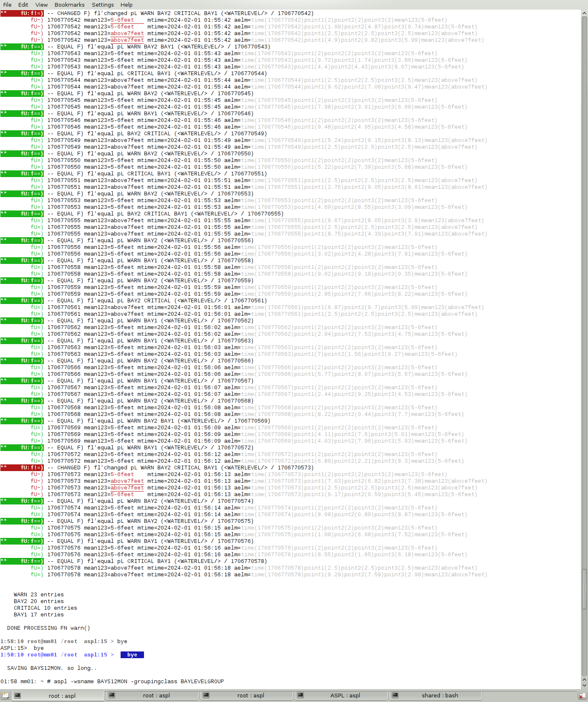Click the empty scrollbar track above the thumb

pyautogui.click(x=584, y=292)
